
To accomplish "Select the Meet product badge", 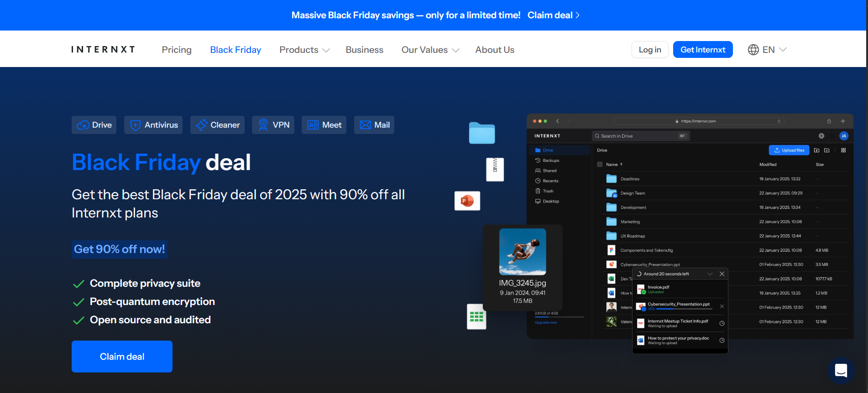I will coord(324,125).
